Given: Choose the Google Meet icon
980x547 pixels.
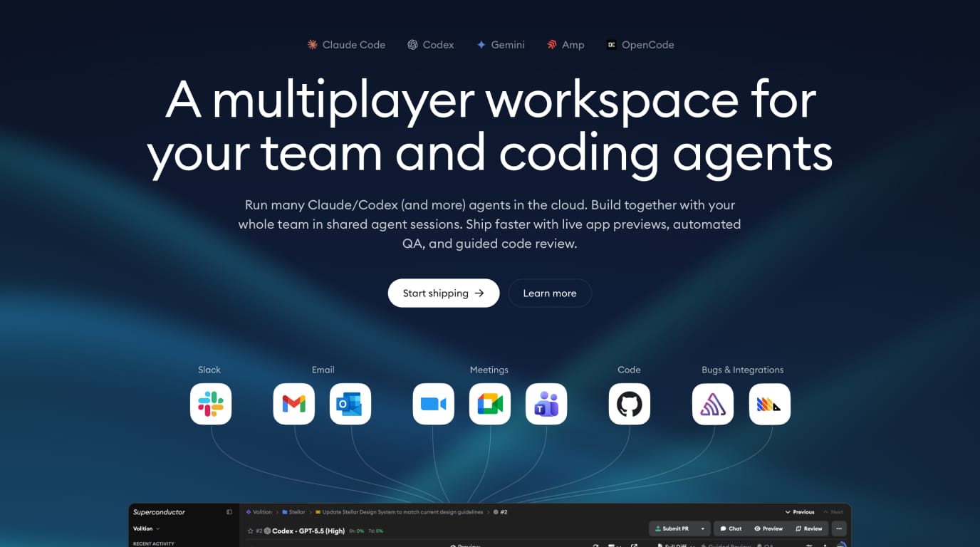Looking at the screenshot, I should coord(490,404).
